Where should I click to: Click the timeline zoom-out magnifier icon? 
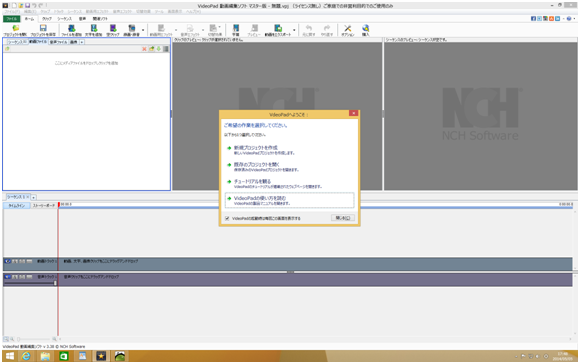12,339
